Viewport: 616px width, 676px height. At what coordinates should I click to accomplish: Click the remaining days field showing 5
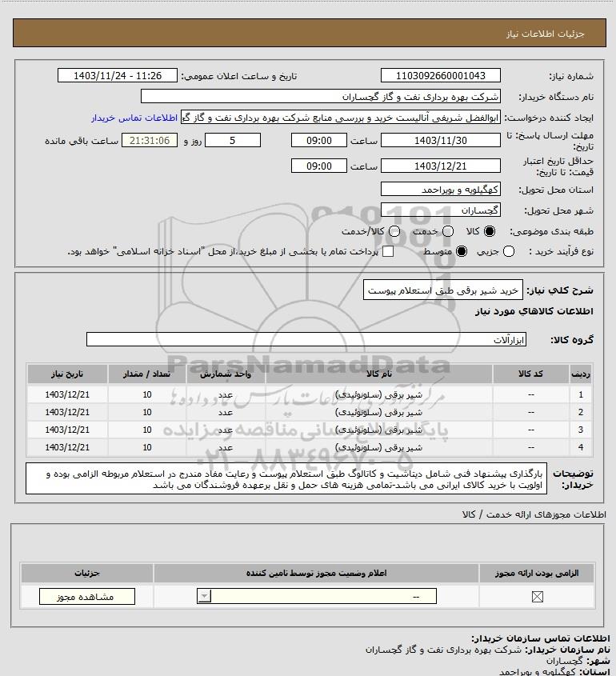(x=232, y=141)
